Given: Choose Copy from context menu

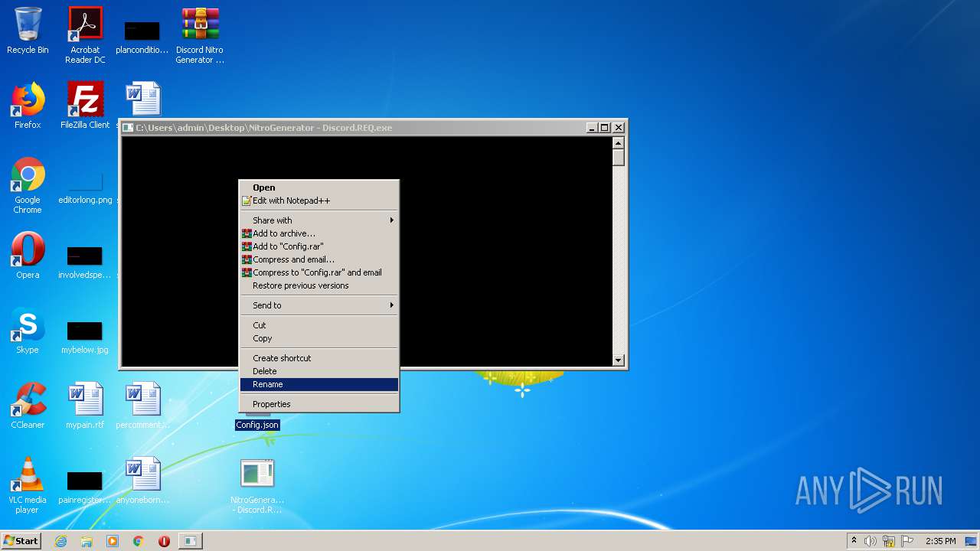Looking at the screenshot, I should click(319, 338).
